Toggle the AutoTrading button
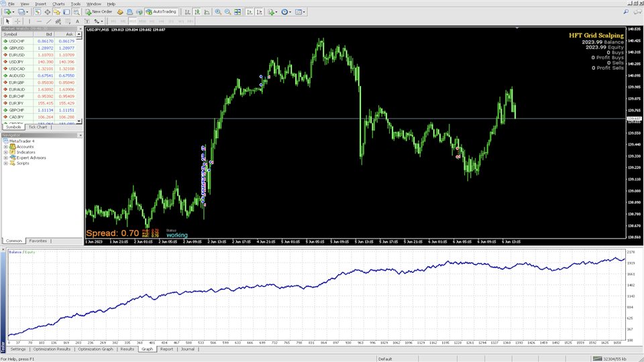This screenshot has width=644, height=362. pos(162,11)
